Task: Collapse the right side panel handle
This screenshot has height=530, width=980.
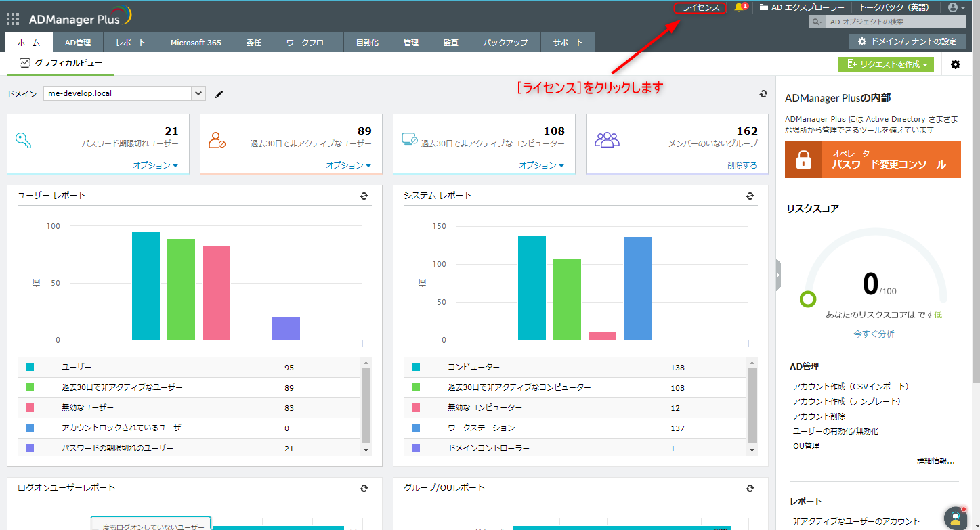Action: pos(778,275)
